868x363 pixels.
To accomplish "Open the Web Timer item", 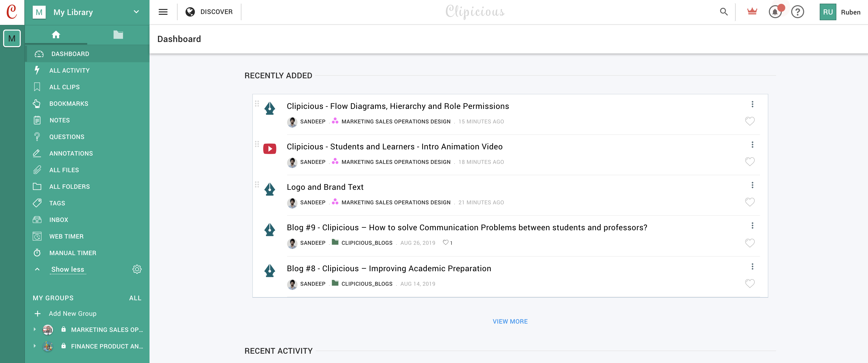I will coord(66,236).
